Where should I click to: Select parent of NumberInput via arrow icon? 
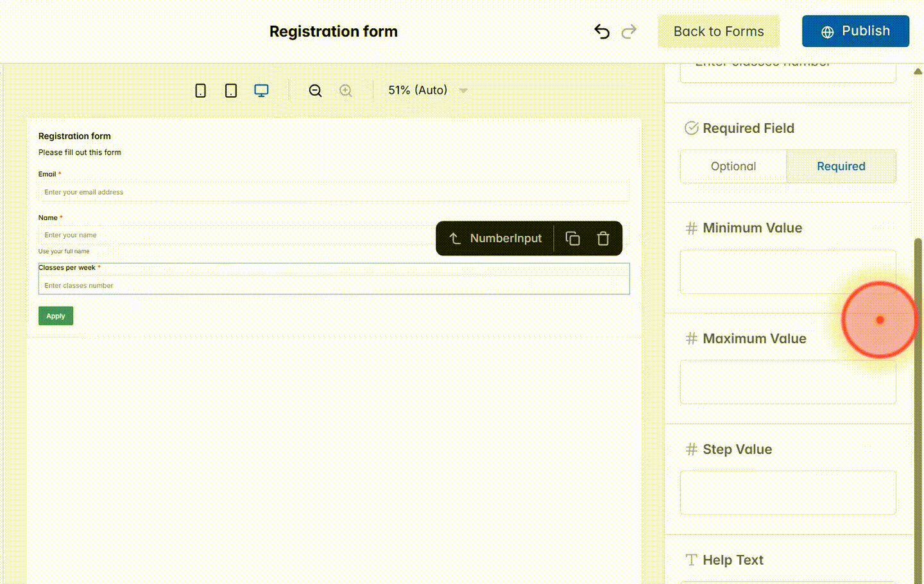click(455, 238)
